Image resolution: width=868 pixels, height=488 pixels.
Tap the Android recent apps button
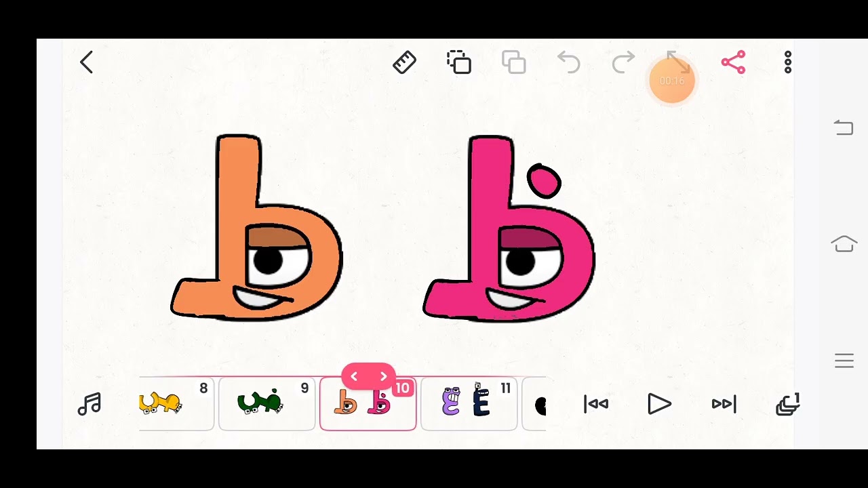click(844, 361)
